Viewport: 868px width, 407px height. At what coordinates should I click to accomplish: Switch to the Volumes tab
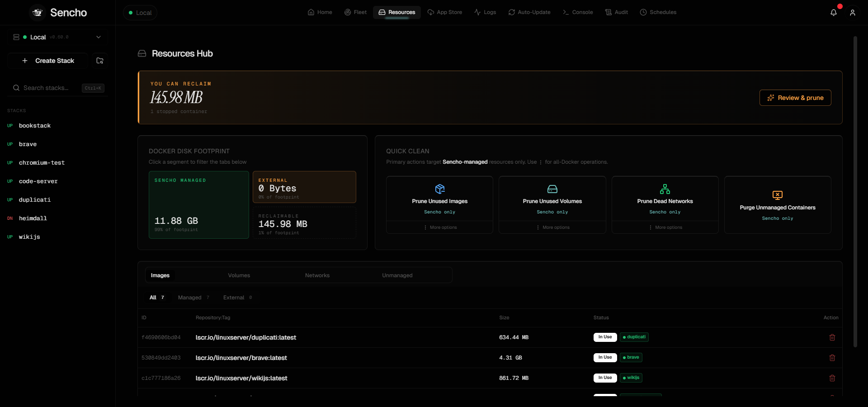(239, 275)
